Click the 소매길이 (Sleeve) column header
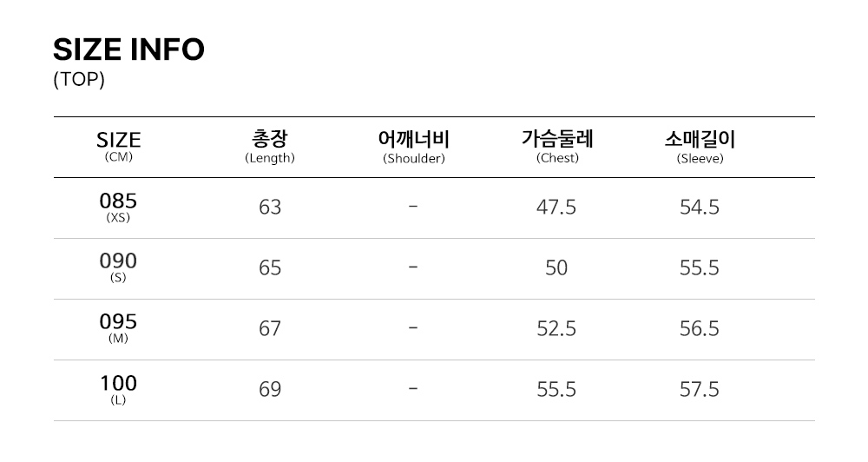The width and height of the screenshot is (868, 462). pyautogui.click(x=700, y=146)
